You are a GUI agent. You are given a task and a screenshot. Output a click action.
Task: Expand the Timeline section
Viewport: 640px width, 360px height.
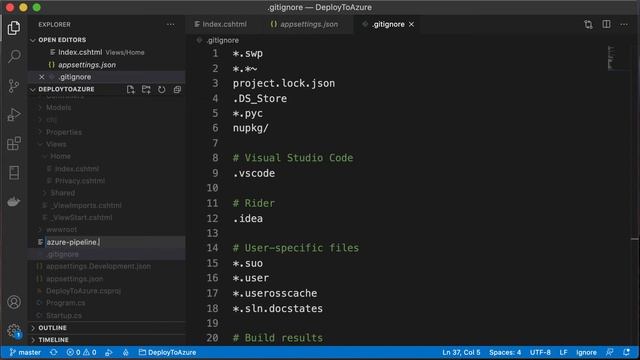[53, 340]
